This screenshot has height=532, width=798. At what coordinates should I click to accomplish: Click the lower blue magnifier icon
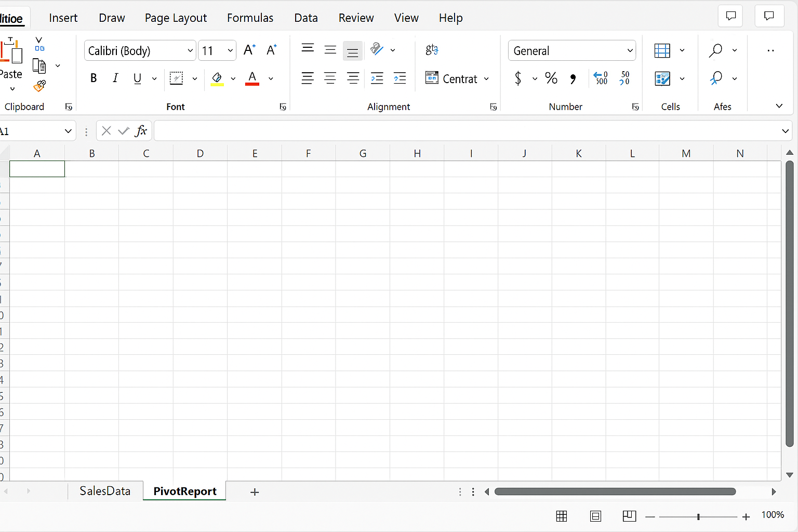(716, 78)
